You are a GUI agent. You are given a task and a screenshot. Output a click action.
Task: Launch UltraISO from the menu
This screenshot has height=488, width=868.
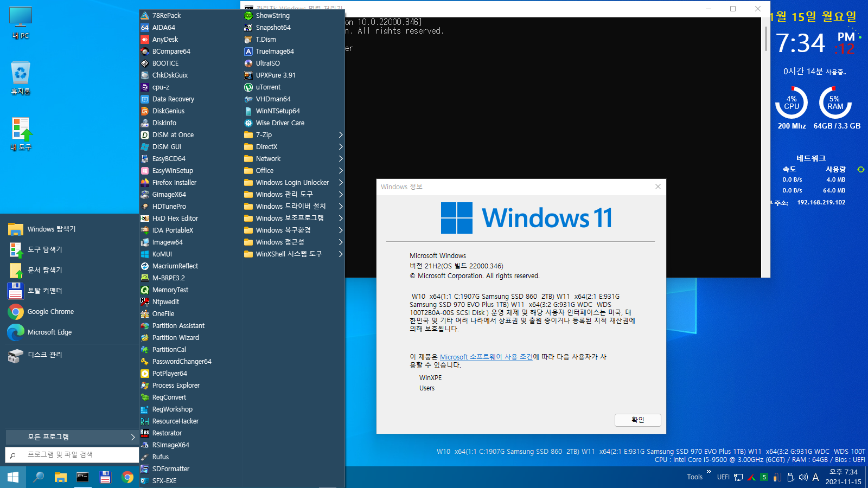coord(267,63)
